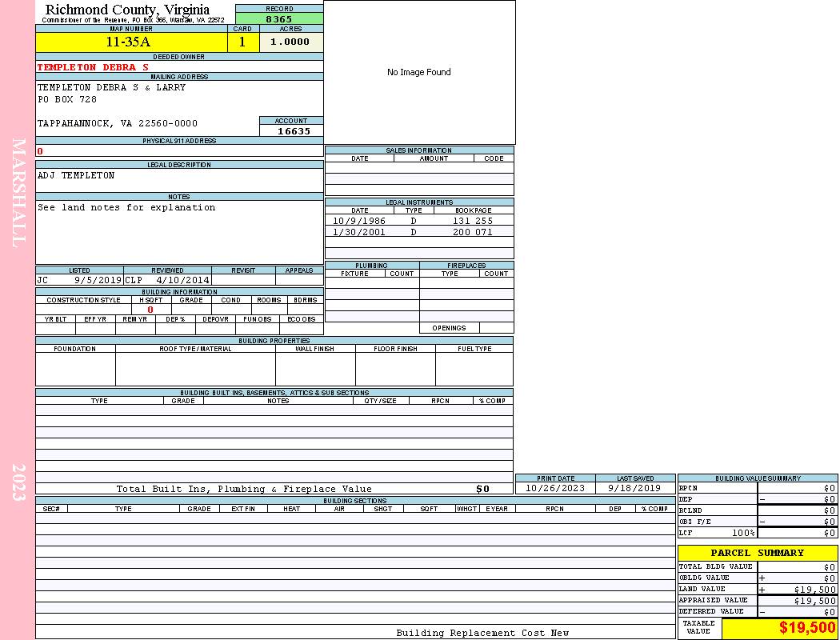Click the No Image Found placeholder
The height and width of the screenshot is (640, 840).
click(419, 72)
